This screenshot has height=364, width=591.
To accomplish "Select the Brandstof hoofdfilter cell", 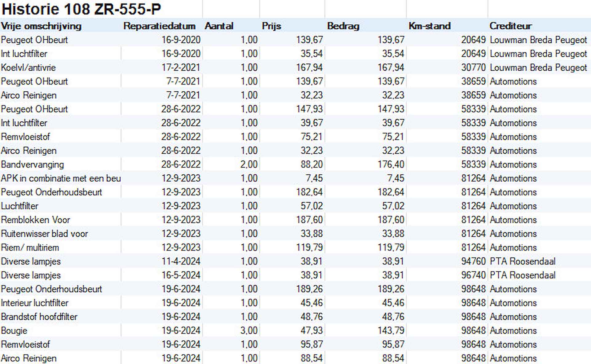I will (x=39, y=316).
